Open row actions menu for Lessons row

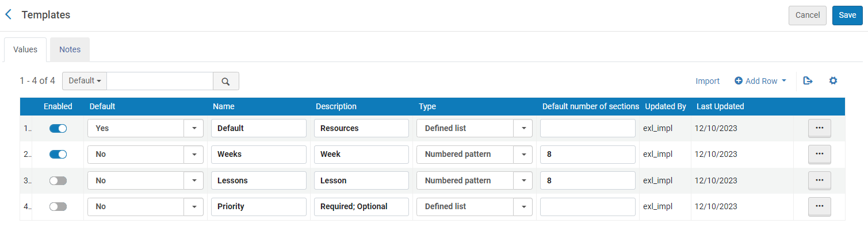pyautogui.click(x=820, y=180)
